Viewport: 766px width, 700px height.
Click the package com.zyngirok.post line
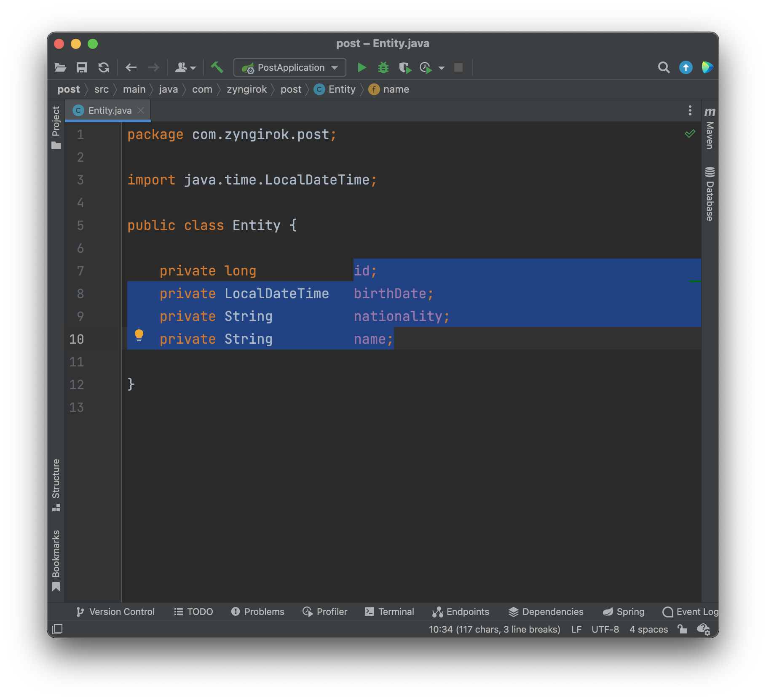232,134
